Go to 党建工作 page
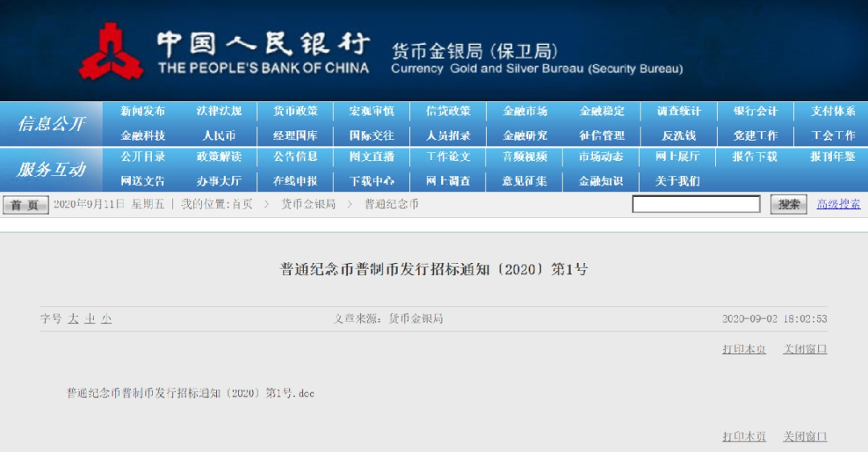The height and width of the screenshot is (452, 868). coord(755,136)
